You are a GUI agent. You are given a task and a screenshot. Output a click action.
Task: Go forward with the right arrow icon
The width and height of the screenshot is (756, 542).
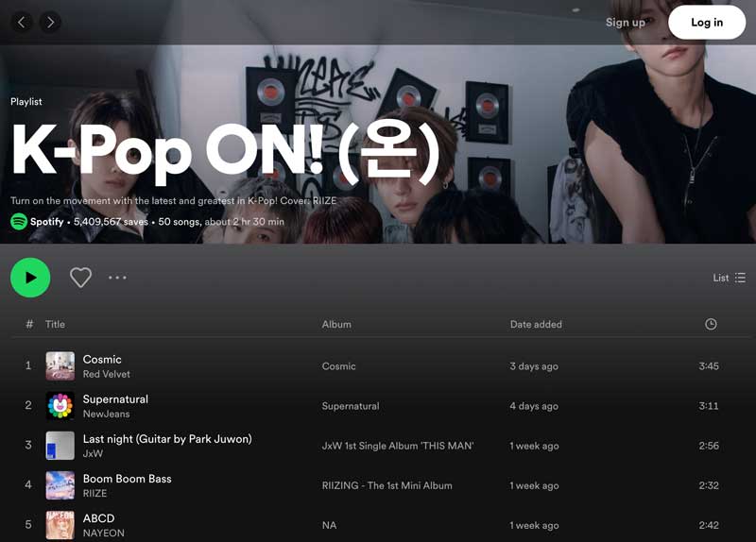50,22
